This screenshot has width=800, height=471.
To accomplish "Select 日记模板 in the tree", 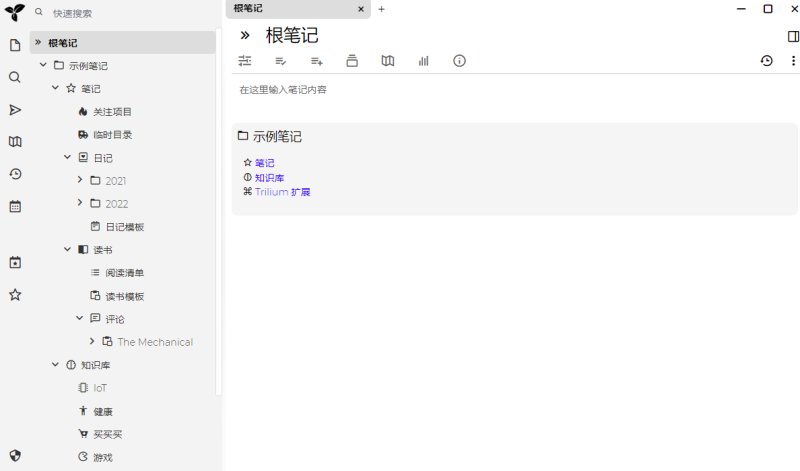I will coord(124,227).
